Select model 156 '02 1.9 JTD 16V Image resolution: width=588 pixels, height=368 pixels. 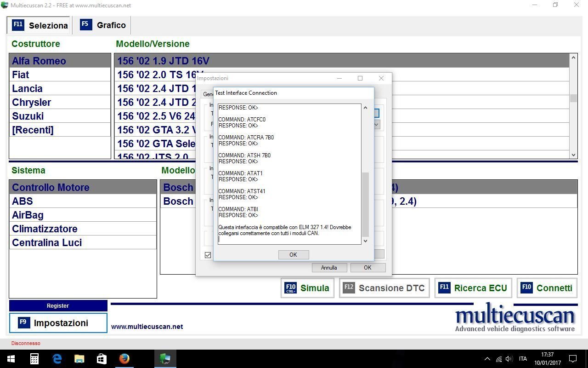click(x=342, y=61)
